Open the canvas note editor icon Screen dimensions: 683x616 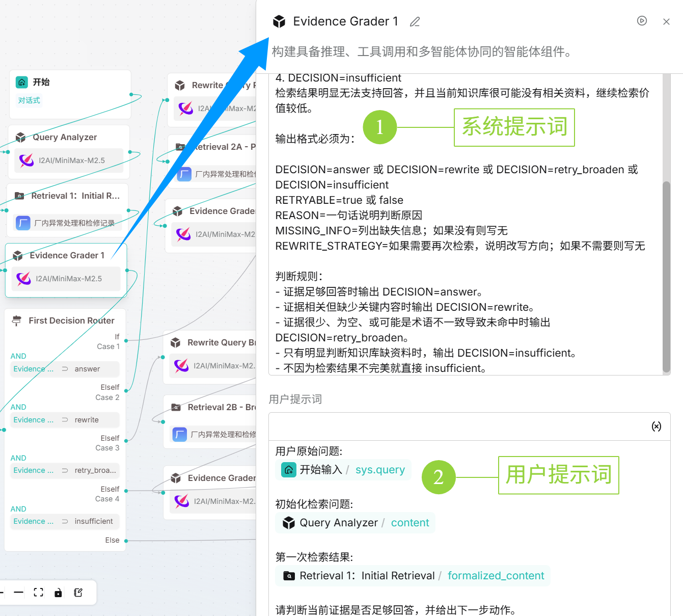(x=78, y=592)
